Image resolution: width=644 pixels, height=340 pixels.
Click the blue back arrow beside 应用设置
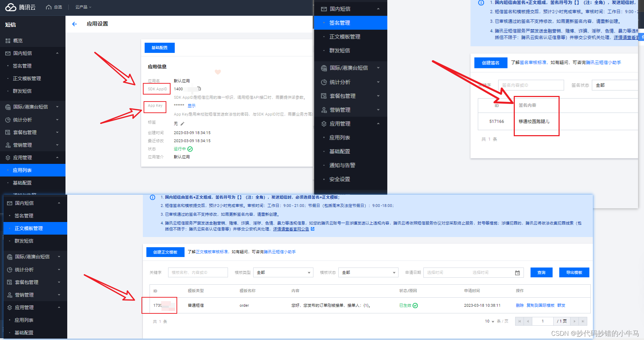pos(74,24)
